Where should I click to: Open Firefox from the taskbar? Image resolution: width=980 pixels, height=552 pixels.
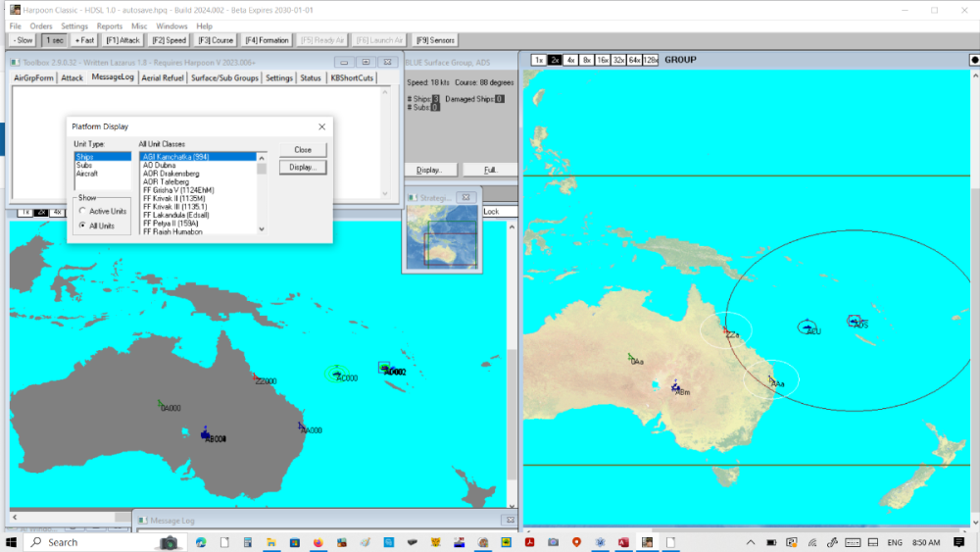point(318,542)
